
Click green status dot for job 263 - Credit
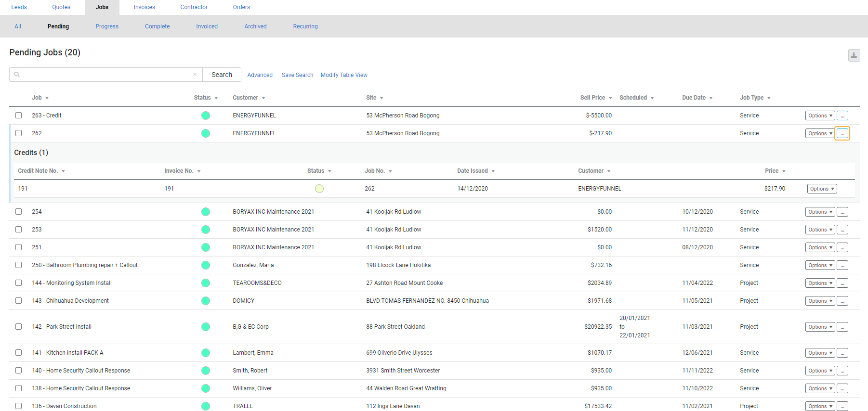pyautogui.click(x=206, y=116)
